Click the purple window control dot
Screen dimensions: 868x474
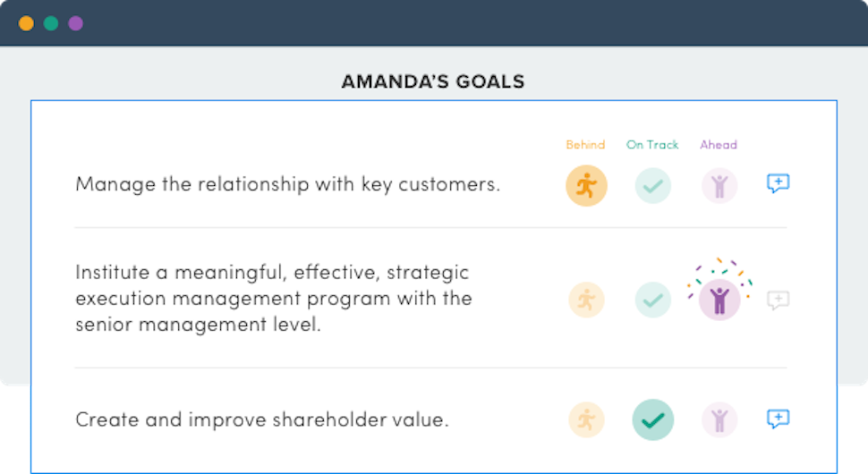pyautogui.click(x=75, y=23)
